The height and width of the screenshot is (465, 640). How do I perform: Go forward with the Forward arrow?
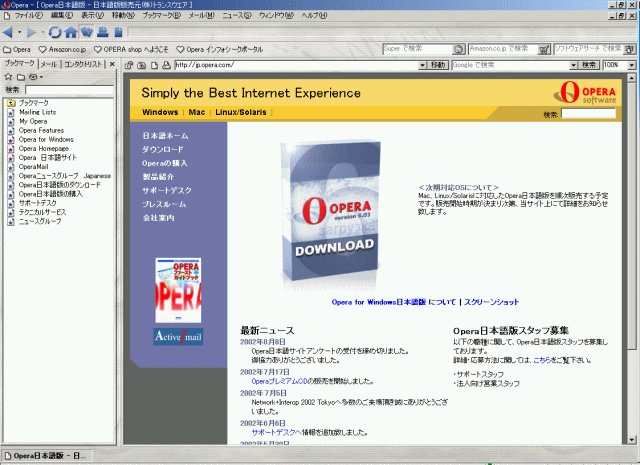(31, 32)
